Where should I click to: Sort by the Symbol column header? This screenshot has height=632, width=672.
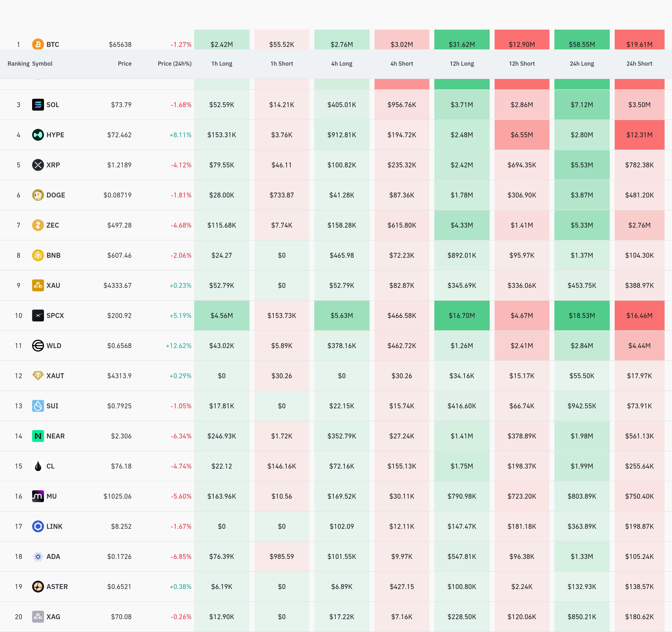[42, 63]
